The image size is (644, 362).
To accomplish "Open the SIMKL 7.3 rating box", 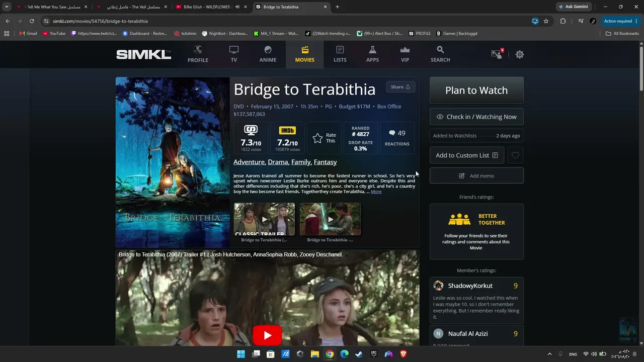I will pyautogui.click(x=251, y=138).
